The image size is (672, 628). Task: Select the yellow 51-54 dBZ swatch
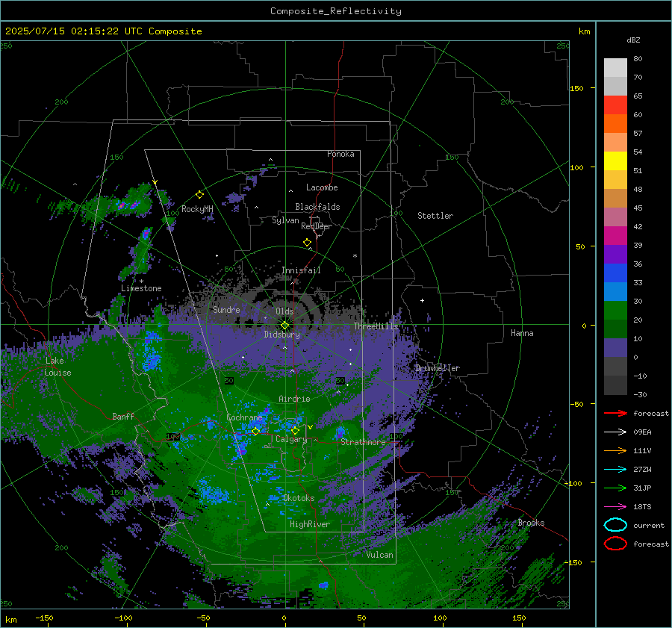615,161
